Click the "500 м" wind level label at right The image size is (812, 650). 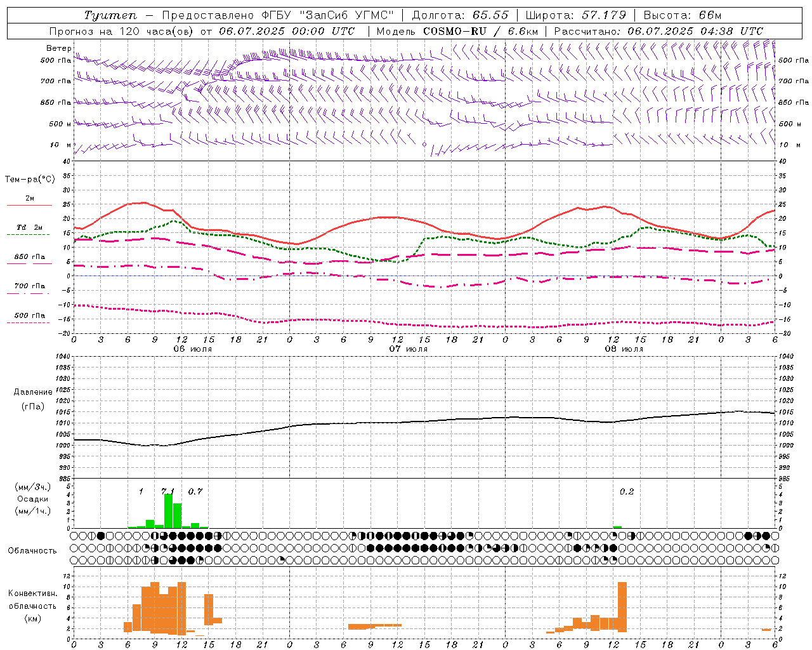[789, 124]
